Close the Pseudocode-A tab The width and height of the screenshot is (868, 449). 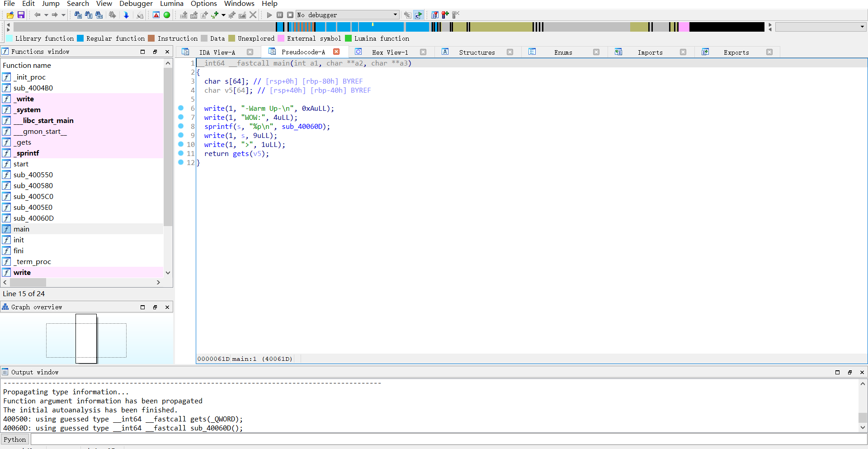coord(336,52)
